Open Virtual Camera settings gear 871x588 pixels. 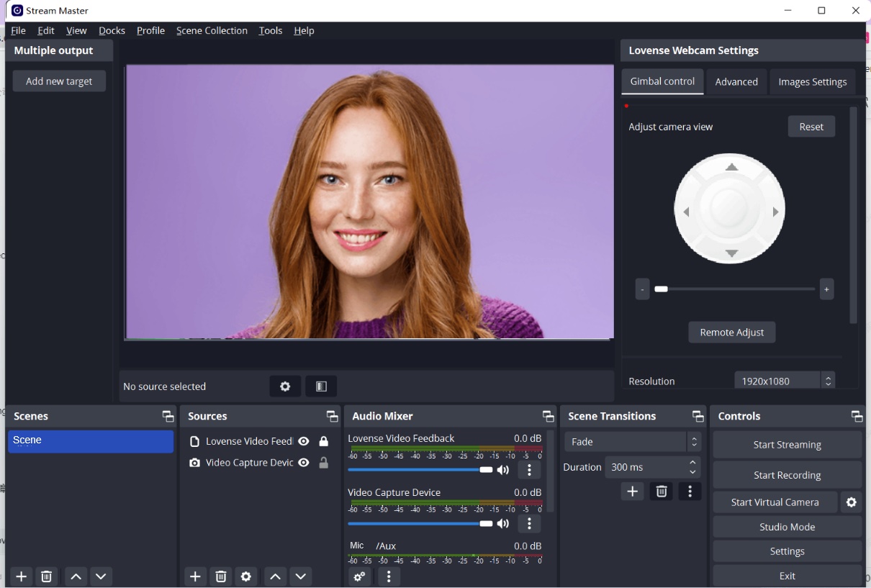[x=851, y=502]
